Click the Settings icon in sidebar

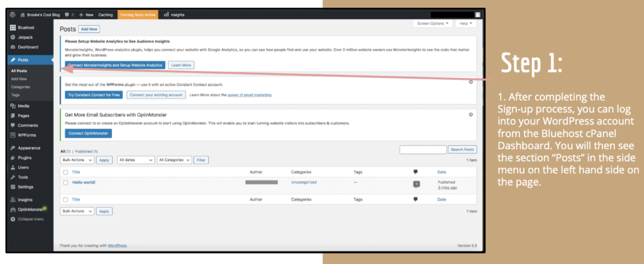pyautogui.click(x=13, y=187)
